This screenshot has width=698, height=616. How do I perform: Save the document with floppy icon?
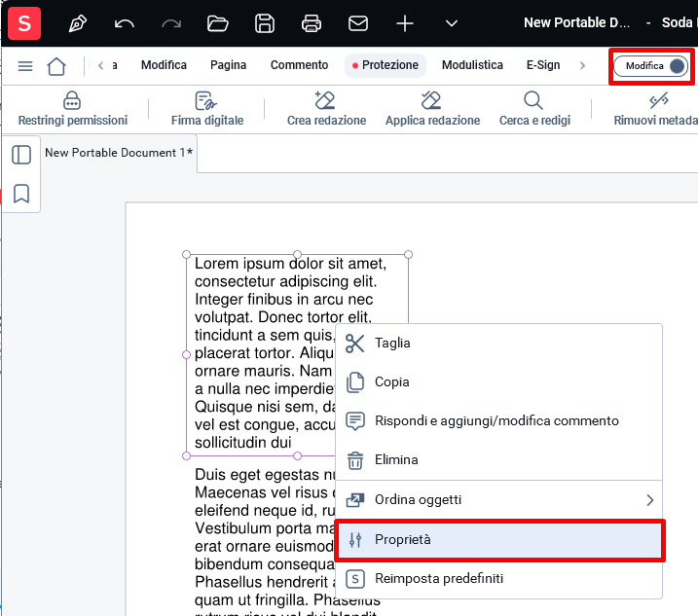(265, 23)
